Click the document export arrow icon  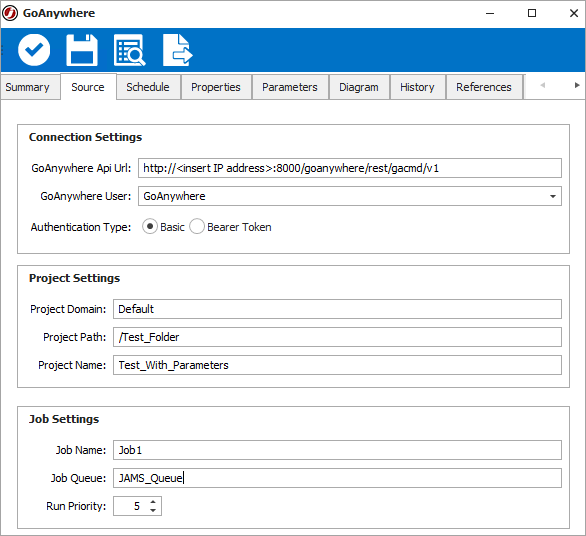coord(178,50)
